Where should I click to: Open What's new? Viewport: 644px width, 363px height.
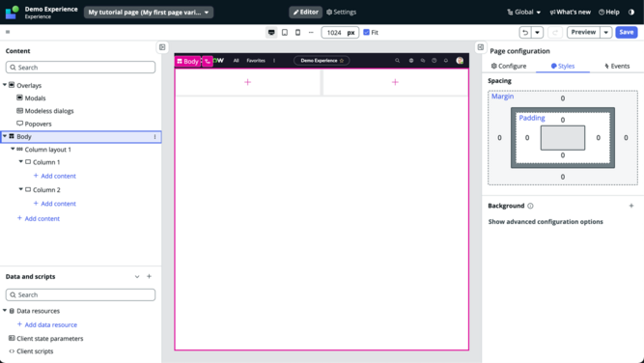point(570,12)
